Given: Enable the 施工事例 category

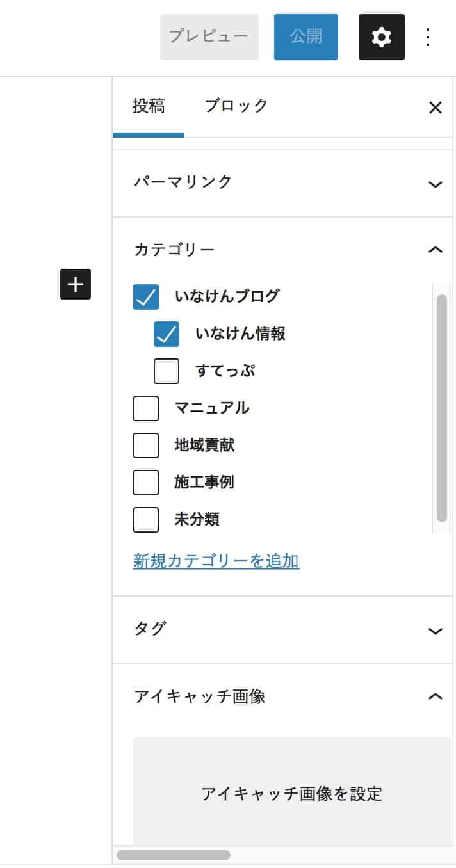Looking at the screenshot, I should [x=146, y=483].
